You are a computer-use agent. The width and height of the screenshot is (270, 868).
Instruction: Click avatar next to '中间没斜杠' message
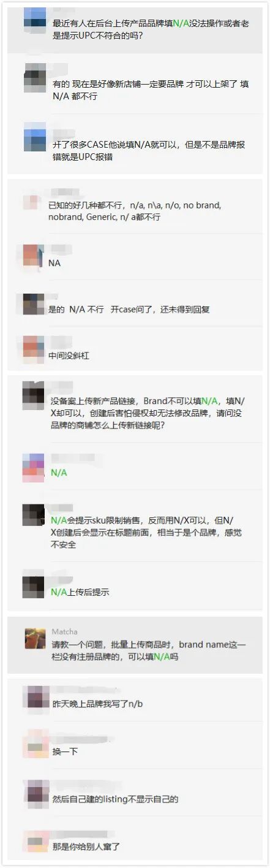click(33, 348)
